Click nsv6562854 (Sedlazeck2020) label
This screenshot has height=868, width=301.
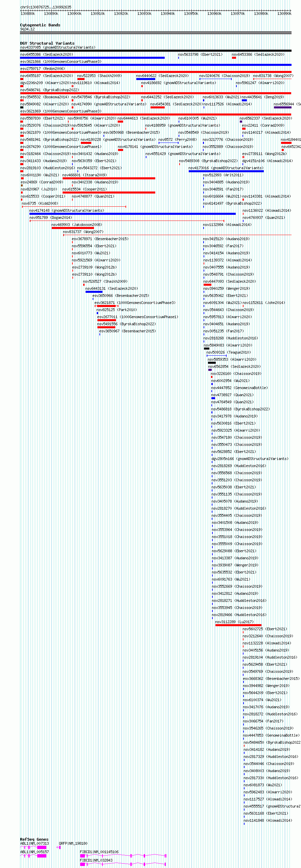[x=234, y=366]
